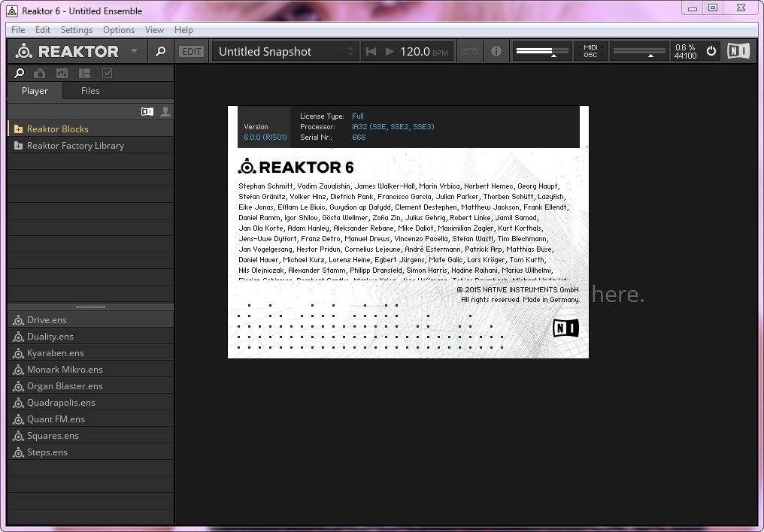The image size is (764, 532).
Task: Click the Serial Nr. 666 value
Action: click(x=359, y=138)
